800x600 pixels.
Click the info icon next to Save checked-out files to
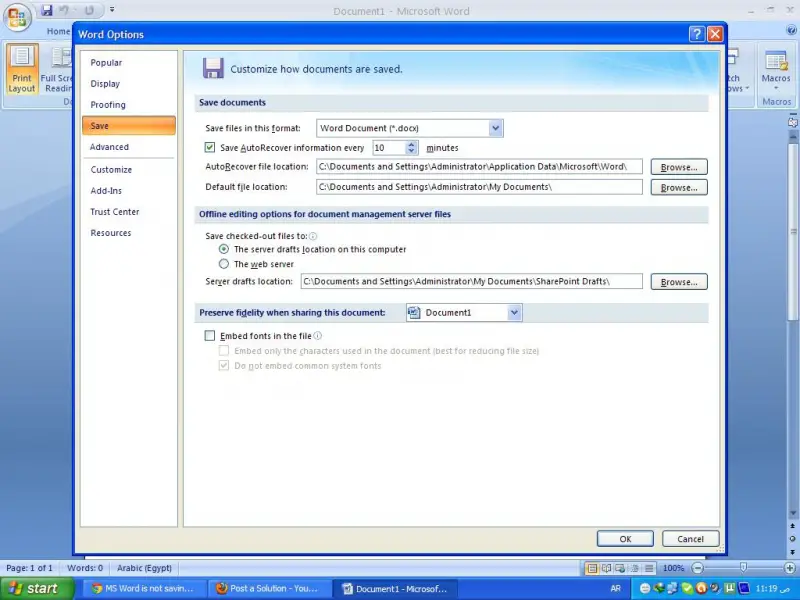pyautogui.click(x=313, y=236)
